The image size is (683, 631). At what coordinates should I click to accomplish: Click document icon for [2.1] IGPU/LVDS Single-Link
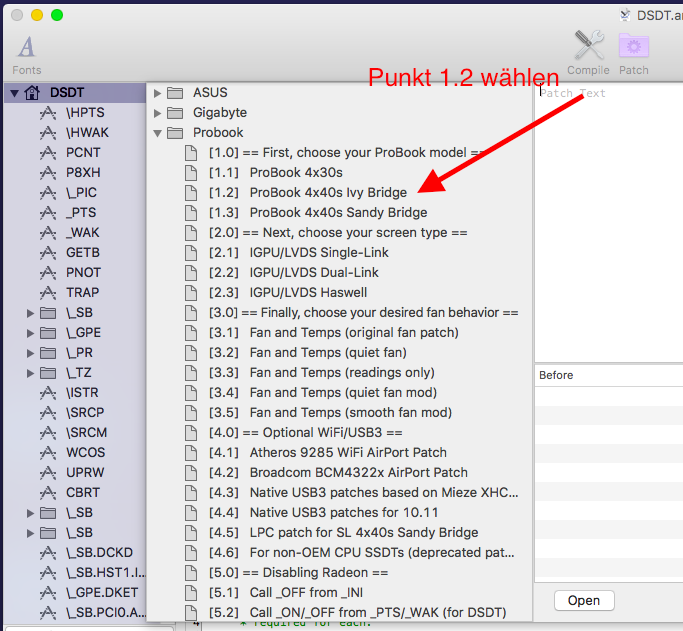pos(191,253)
